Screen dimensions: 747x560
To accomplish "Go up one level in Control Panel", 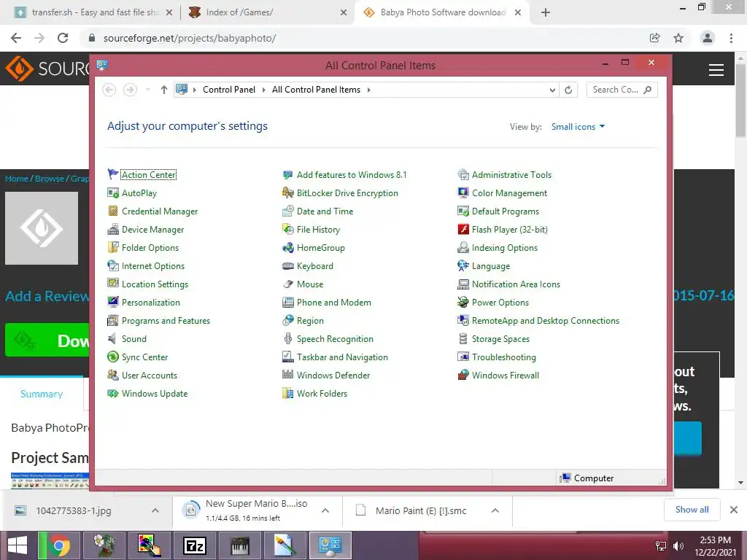I will click(x=164, y=90).
